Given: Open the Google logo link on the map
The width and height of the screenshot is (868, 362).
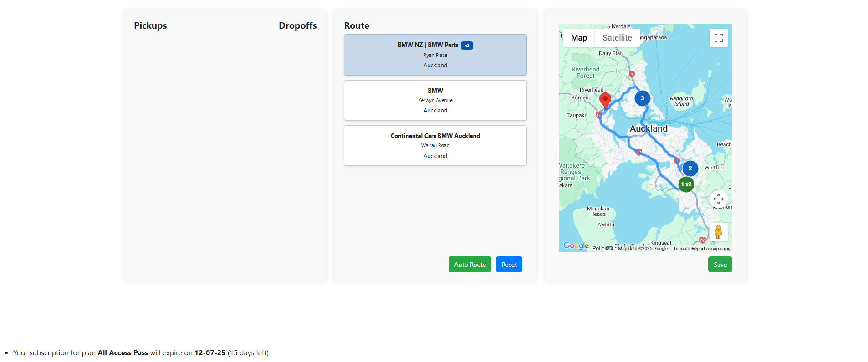Looking at the screenshot, I should pyautogui.click(x=576, y=245).
